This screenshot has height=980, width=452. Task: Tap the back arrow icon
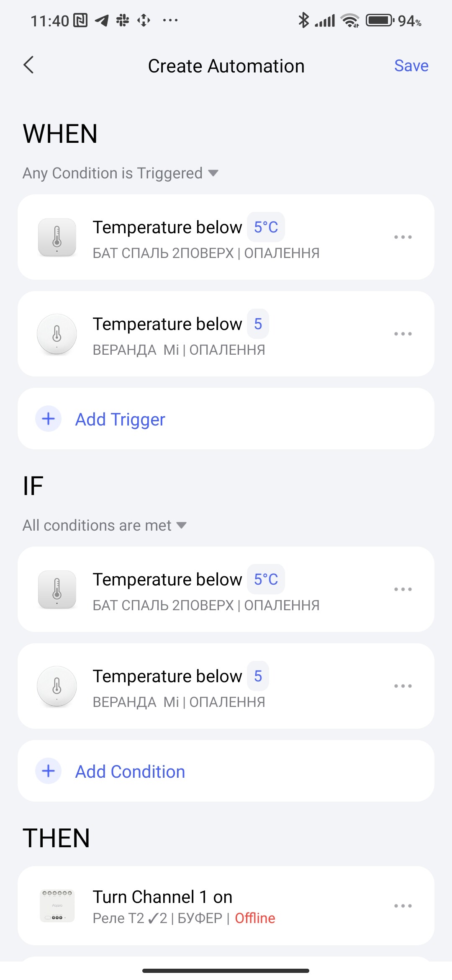(x=28, y=65)
